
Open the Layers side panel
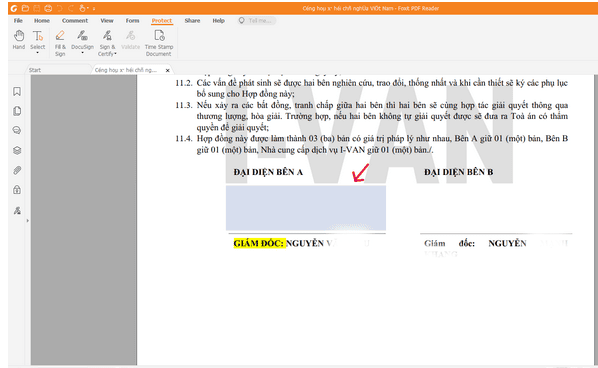pyautogui.click(x=17, y=150)
